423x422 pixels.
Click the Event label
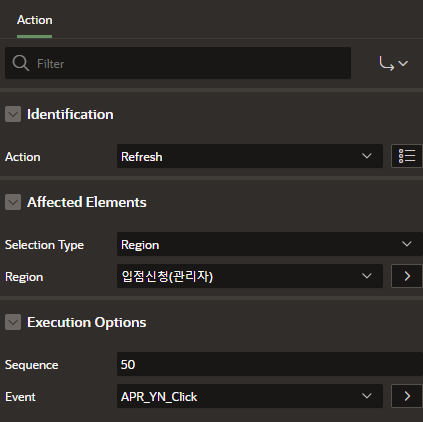pos(20,397)
